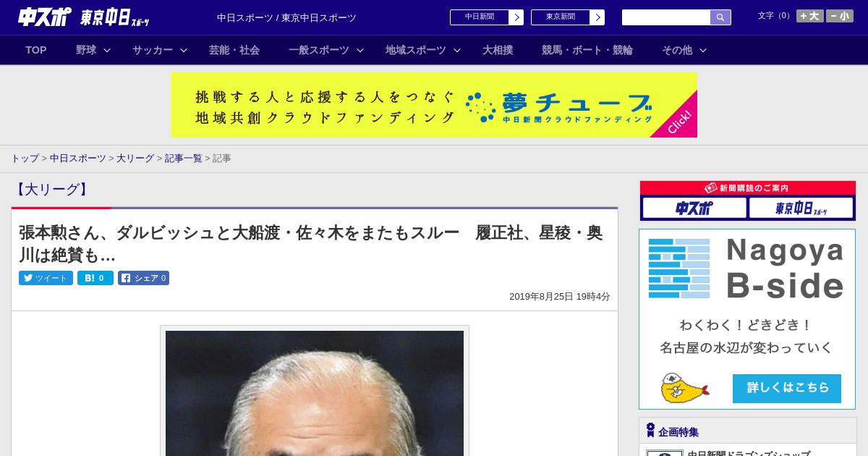Click the pink Click! corner on banner
Image resolution: width=868 pixels, height=456 pixels.
[x=681, y=121]
